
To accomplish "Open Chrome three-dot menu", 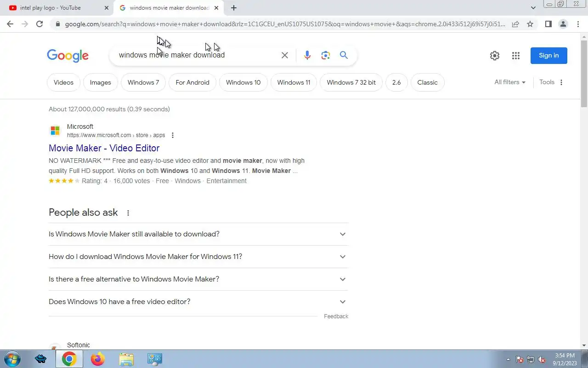I will pyautogui.click(x=578, y=24).
